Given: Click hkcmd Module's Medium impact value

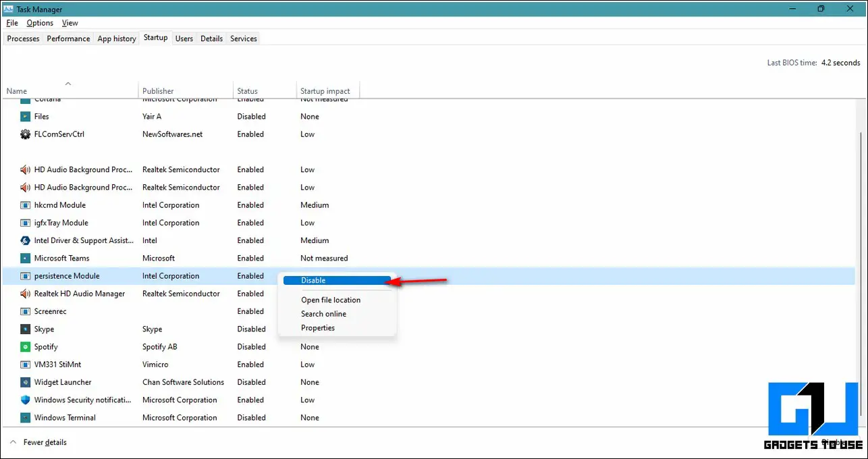Looking at the screenshot, I should pyautogui.click(x=315, y=205).
